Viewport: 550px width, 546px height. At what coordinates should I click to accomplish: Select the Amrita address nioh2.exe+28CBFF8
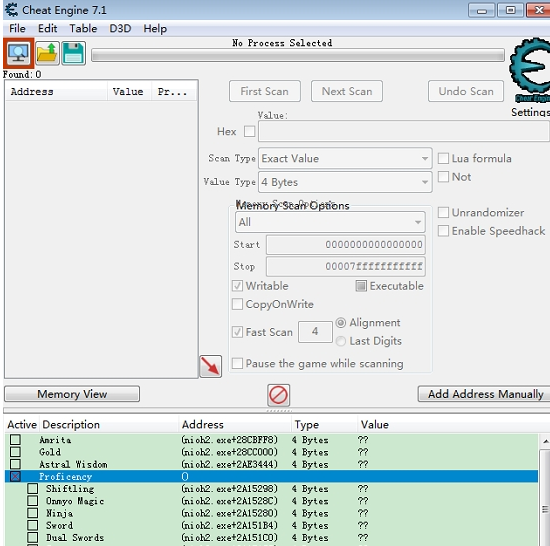pyautogui.click(x=229, y=439)
